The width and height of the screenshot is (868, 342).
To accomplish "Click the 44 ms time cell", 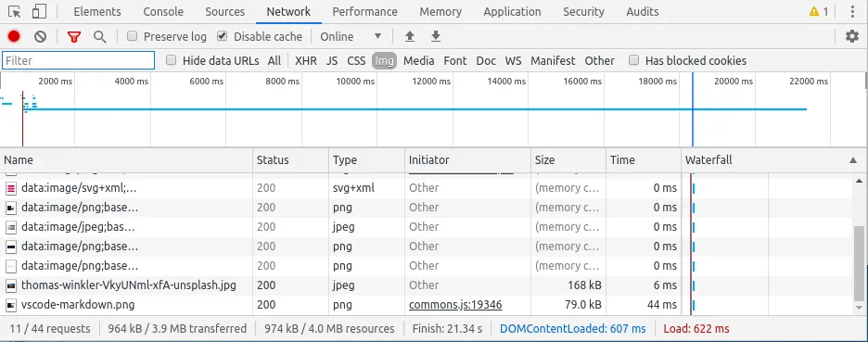I will tap(662, 305).
